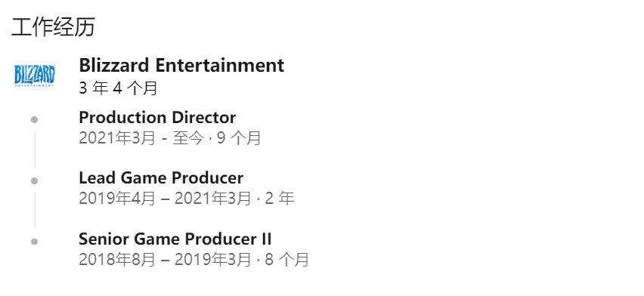Open the Blizzard Entertainment logo icon
Image resolution: width=644 pixels, height=296 pixels.
click(35, 76)
